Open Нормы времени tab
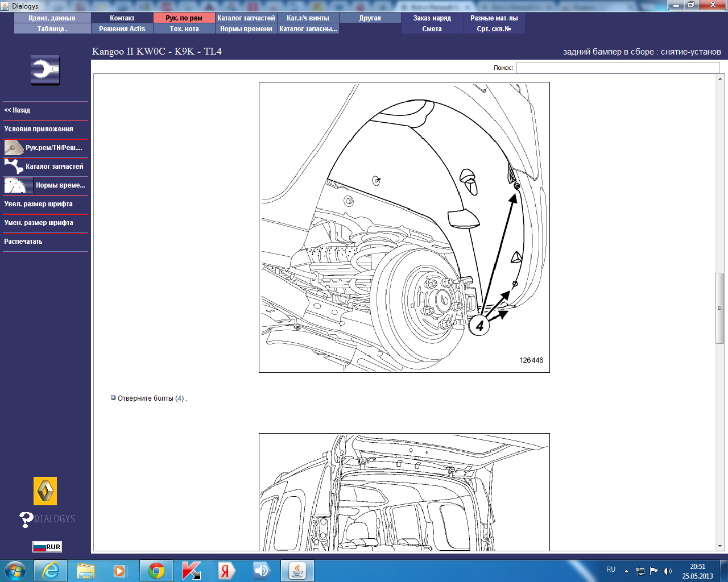The width and height of the screenshot is (728, 582). [x=246, y=29]
